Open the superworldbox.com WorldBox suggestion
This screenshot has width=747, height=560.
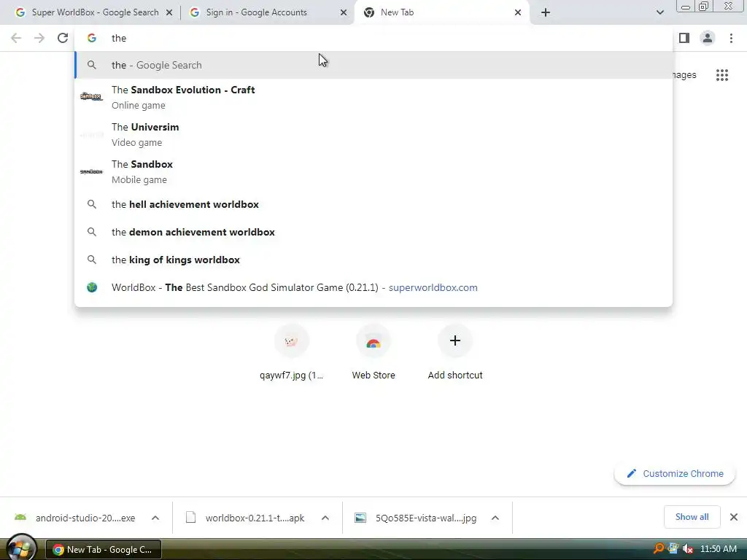[x=373, y=287]
